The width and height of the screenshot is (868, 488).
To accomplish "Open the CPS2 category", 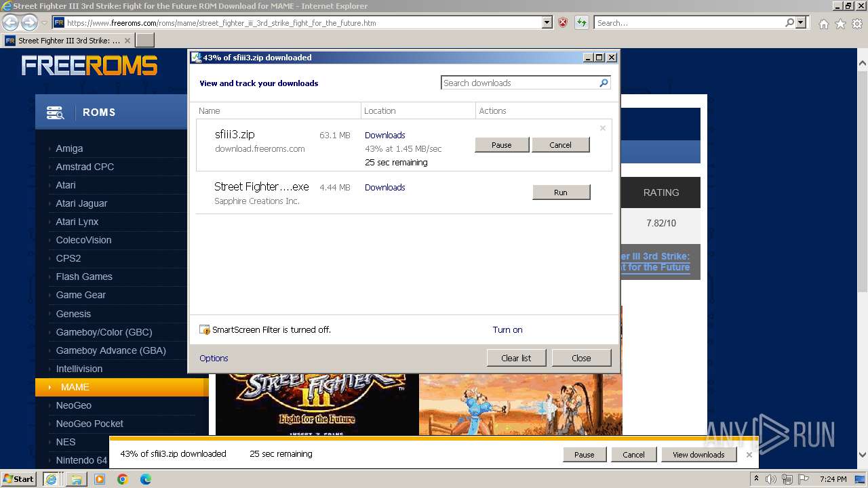I will [68, 258].
